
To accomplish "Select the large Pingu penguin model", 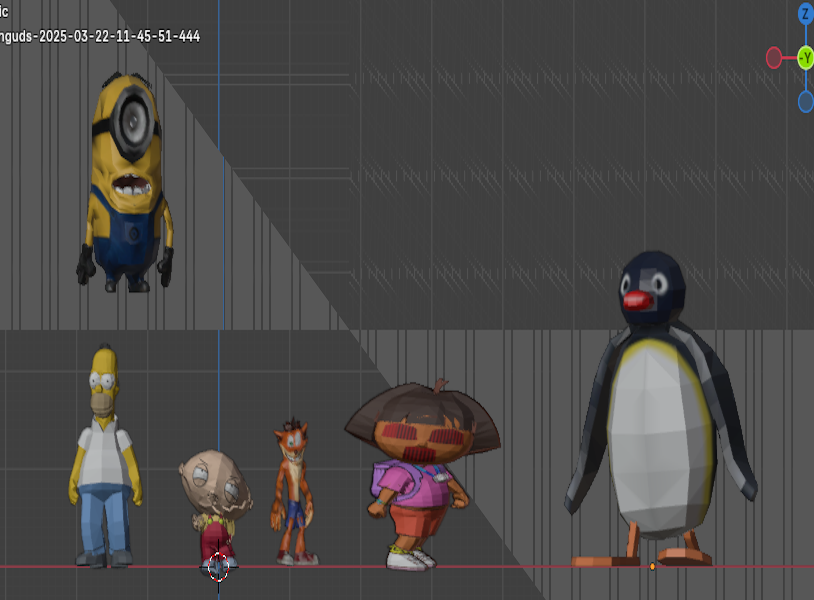I will click(659, 410).
